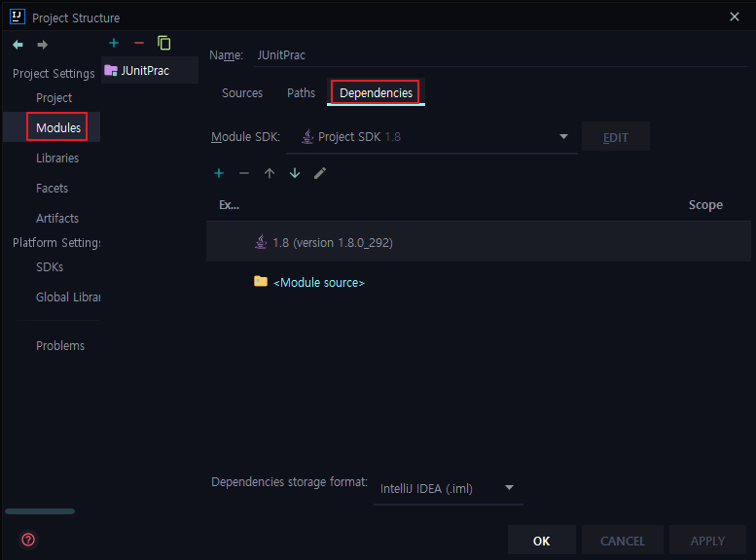This screenshot has width=756, height=560.
Task: Switch to the Sources tab
Action: [242, 93]
